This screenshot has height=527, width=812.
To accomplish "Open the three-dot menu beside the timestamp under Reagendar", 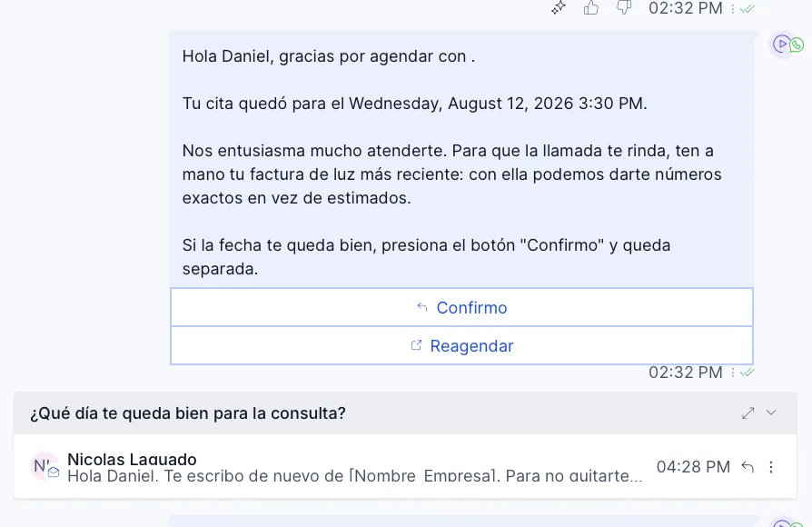I will (733, 373).
